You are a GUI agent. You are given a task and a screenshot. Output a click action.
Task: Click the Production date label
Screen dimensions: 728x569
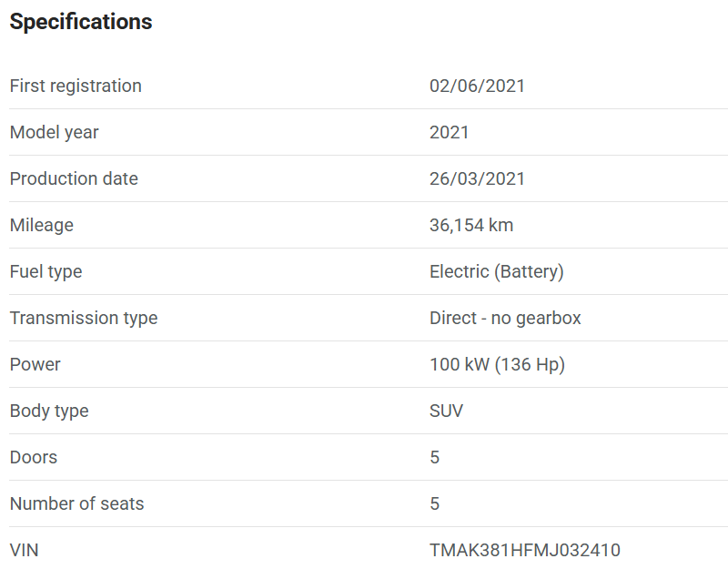pos(74,178)
